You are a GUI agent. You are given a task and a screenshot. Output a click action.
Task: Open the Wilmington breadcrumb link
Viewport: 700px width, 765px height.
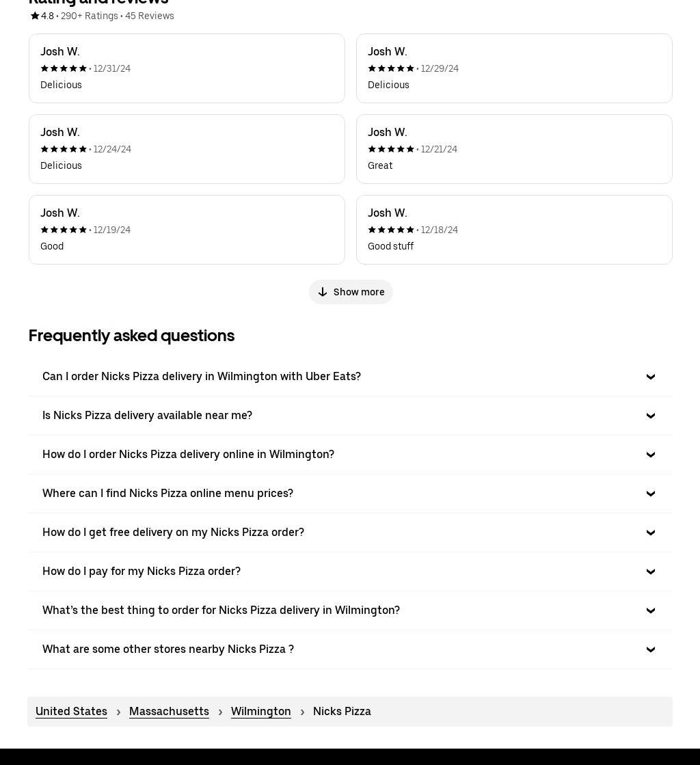pos(260,711)
